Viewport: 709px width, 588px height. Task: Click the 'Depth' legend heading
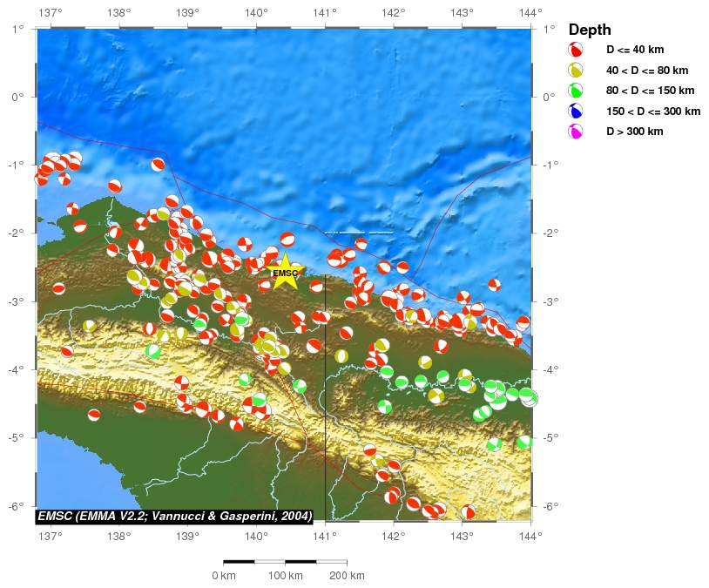tap(590, 30)
